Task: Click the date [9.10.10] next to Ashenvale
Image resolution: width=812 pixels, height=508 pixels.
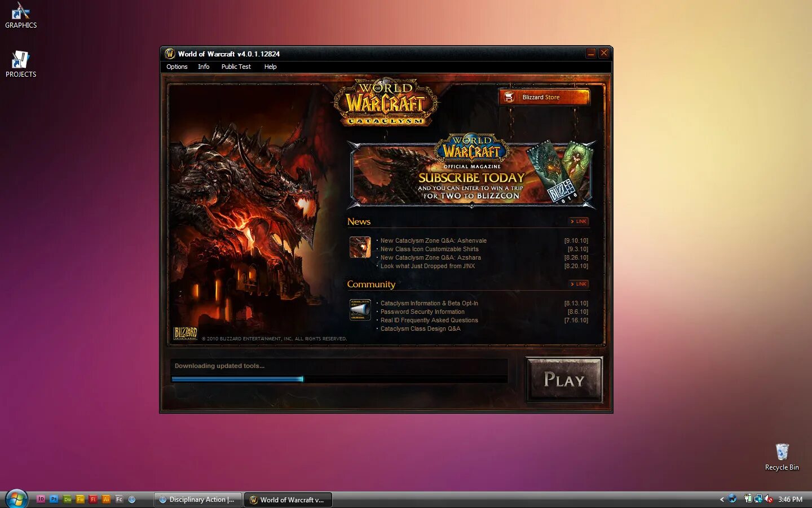Action: [576, 240]
